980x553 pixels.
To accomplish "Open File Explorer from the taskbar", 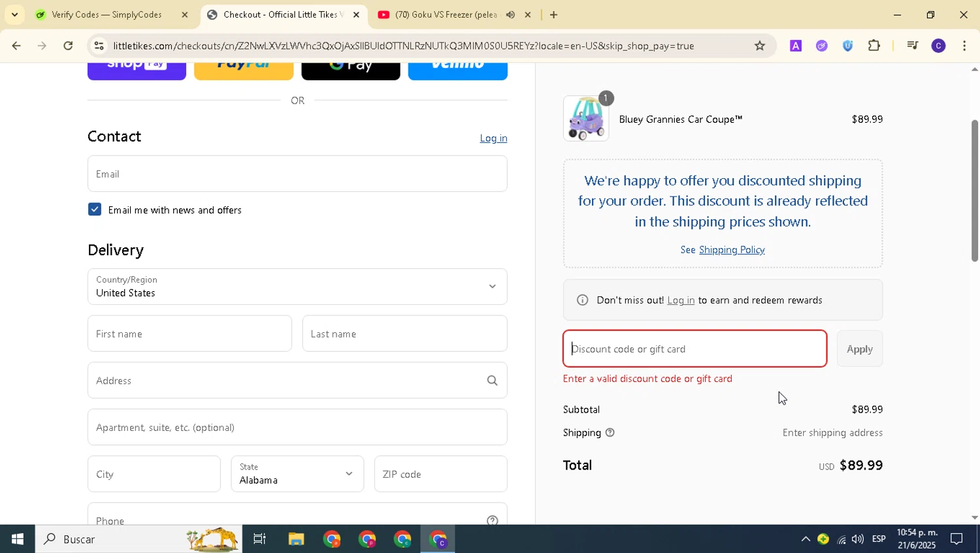I will (x=296, y=539).
